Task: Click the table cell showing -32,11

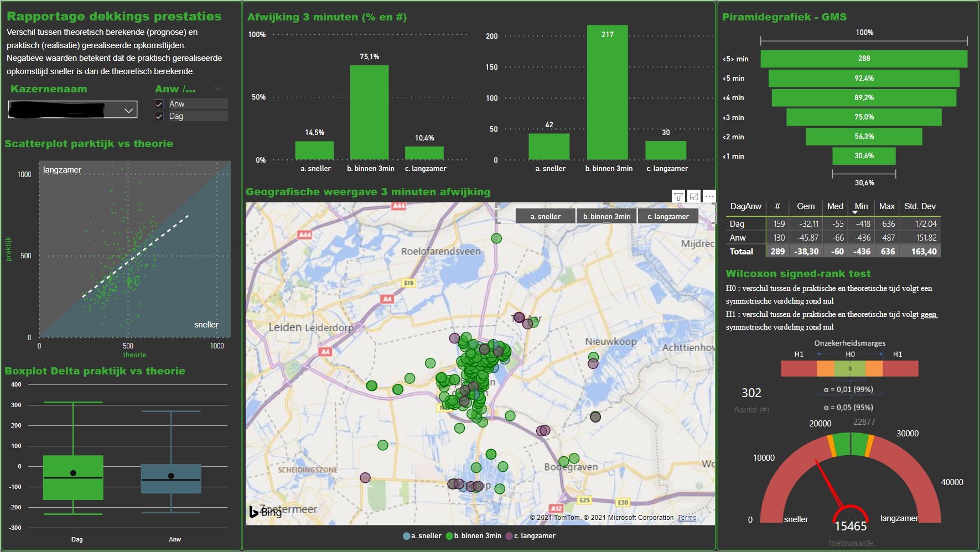Action: tap(808, 224)
